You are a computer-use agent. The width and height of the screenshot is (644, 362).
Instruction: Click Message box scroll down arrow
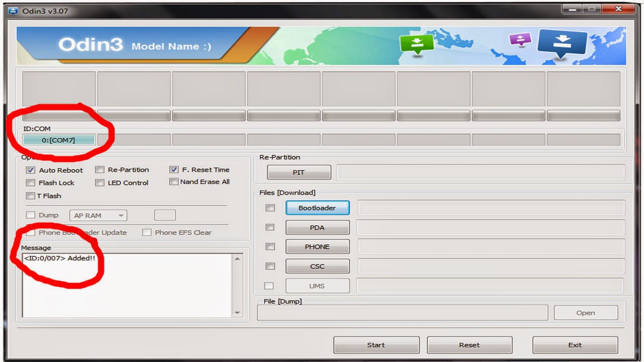pyautogui.click(x=237, y=313)
